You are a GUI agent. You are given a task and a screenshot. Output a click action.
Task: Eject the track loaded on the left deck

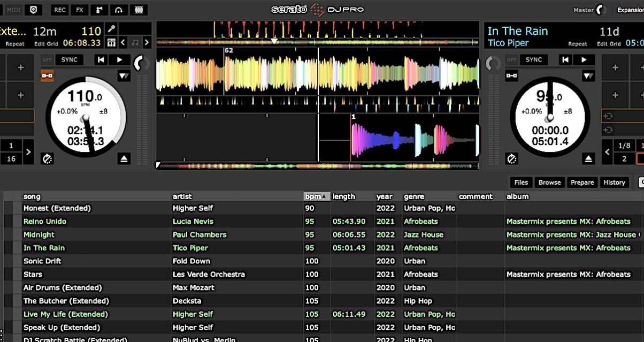124,158
